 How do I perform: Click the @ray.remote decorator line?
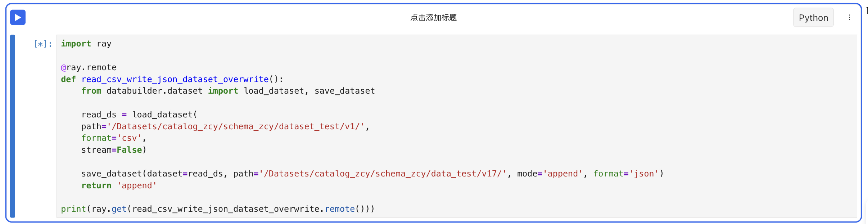(x=89, y=67)
